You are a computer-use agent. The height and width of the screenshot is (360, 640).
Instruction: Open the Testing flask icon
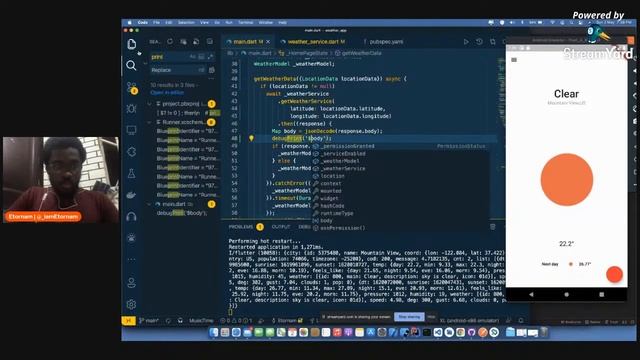pos(131,173)
